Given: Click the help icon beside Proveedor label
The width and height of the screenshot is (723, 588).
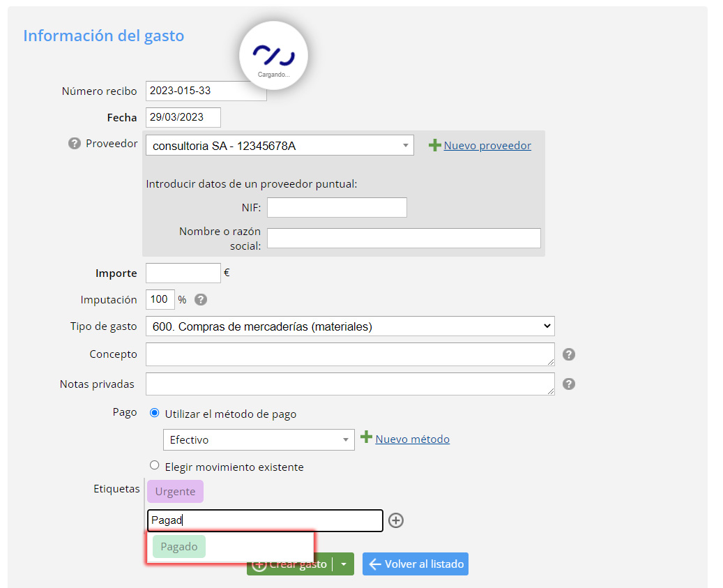Looking at the screenshot, I should (74, 144).
